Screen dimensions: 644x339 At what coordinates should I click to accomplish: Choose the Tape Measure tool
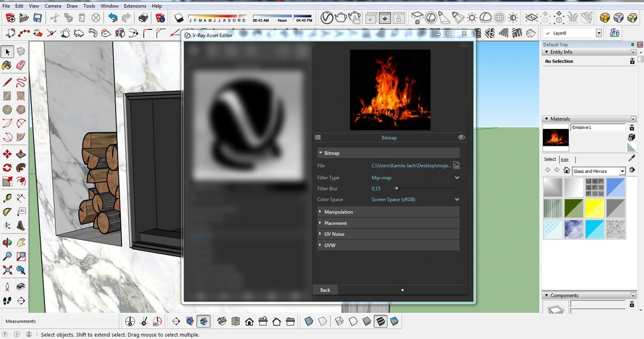(7, 198)
